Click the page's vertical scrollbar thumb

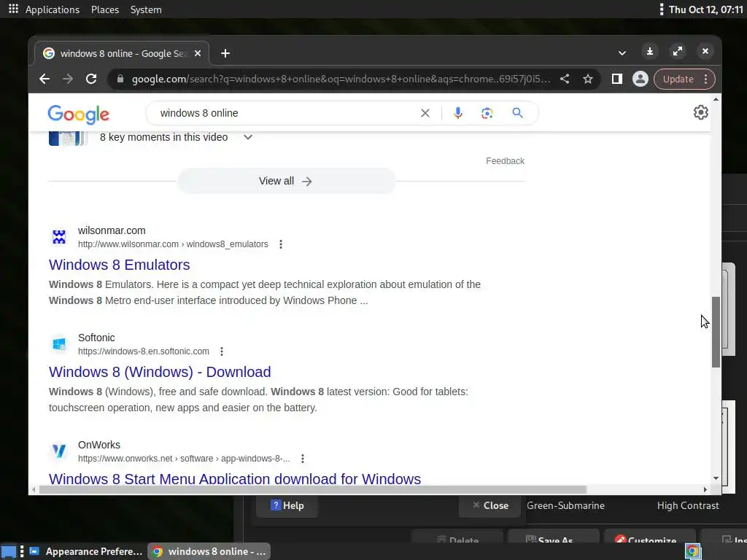[716, 332]
